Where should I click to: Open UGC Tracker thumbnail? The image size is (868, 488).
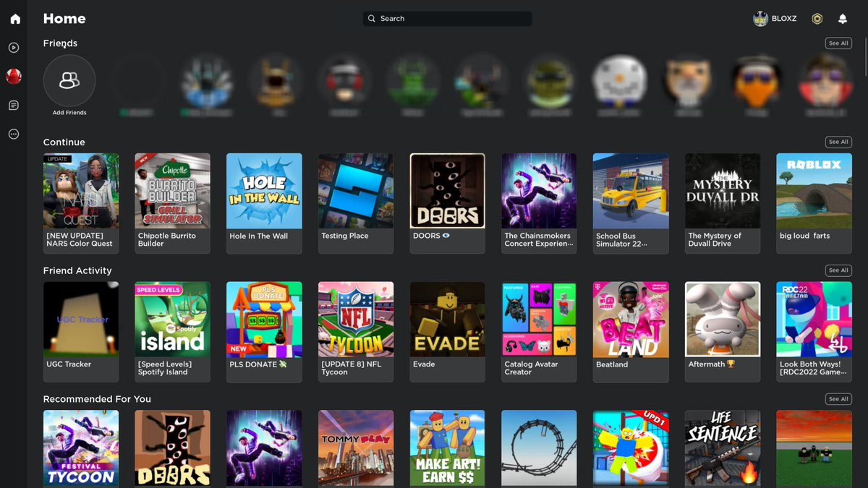(x=81, y=320)
